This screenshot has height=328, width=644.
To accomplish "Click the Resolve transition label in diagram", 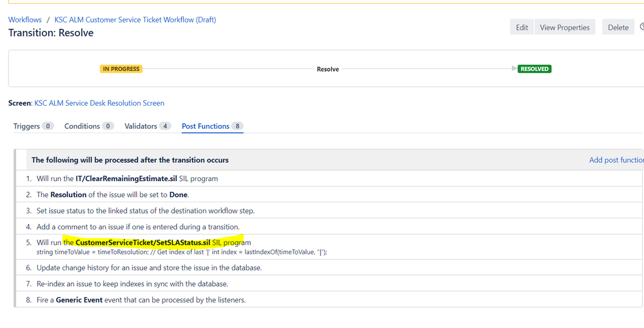I will [x=327, y=70].
